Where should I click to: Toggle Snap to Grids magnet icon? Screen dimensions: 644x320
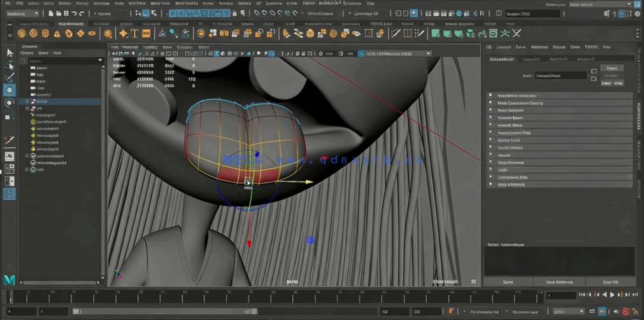pos(257,13)
